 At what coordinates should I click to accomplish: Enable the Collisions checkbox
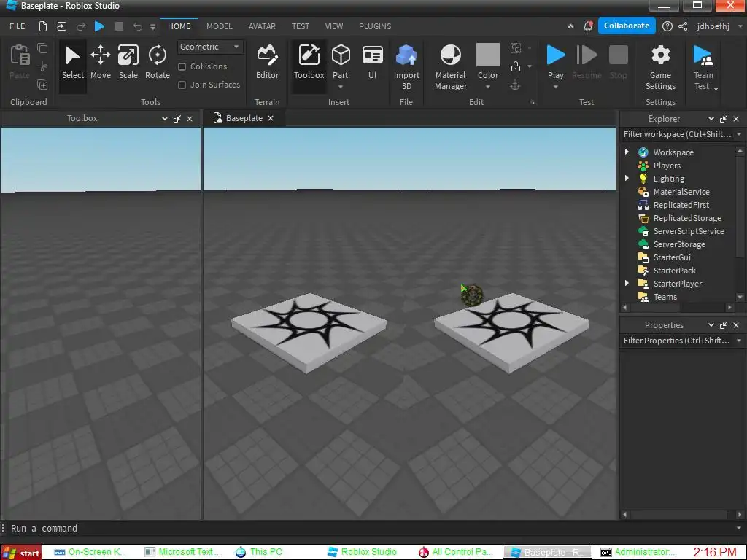pos(182,66)
